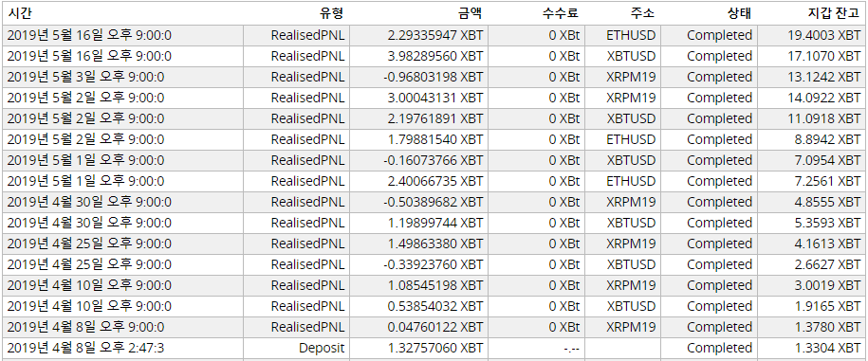The image size is (868, 361).
Task: Click the 수수료 column header
Action: pos(561,13)
